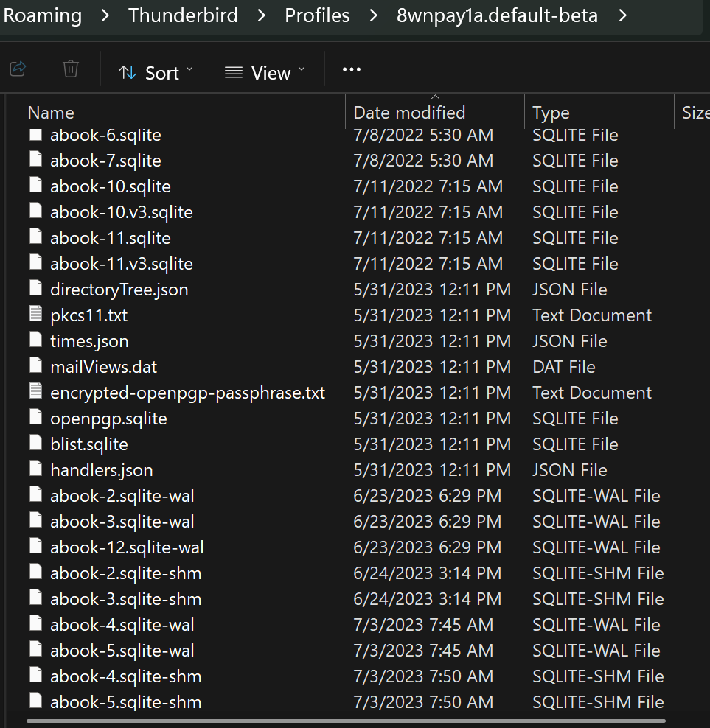This screenshot has height=728, width=710.
Task: Click the file icon of abook-12.sqlite-wal
Action: [x=36, y=546]
